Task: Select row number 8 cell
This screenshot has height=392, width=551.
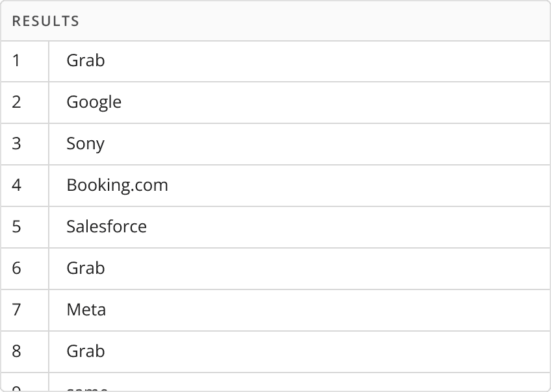Action: (25, 351)
